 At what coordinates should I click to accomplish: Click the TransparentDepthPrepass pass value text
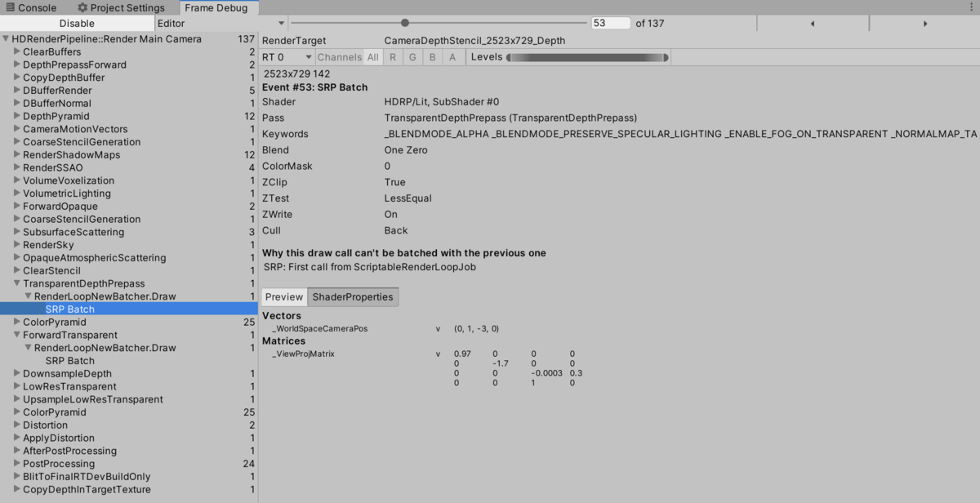(510, 118)
